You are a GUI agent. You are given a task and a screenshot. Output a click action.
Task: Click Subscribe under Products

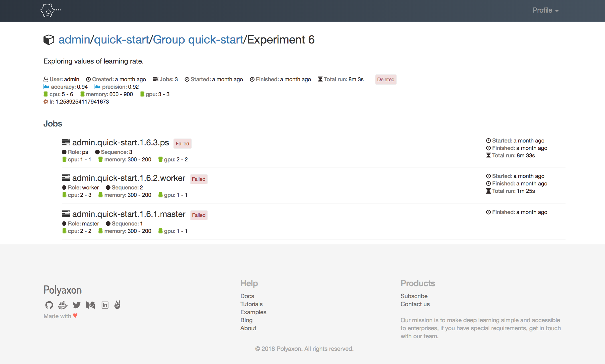(x=414, y=296)
